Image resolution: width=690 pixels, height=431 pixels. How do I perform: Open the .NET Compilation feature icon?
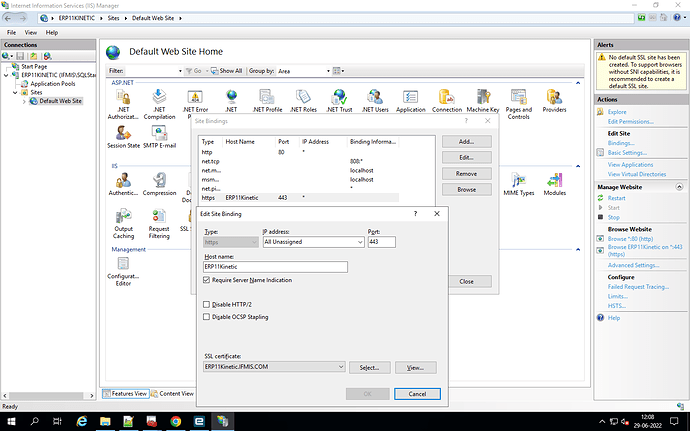pyautogui.click(x=159, y=104)
